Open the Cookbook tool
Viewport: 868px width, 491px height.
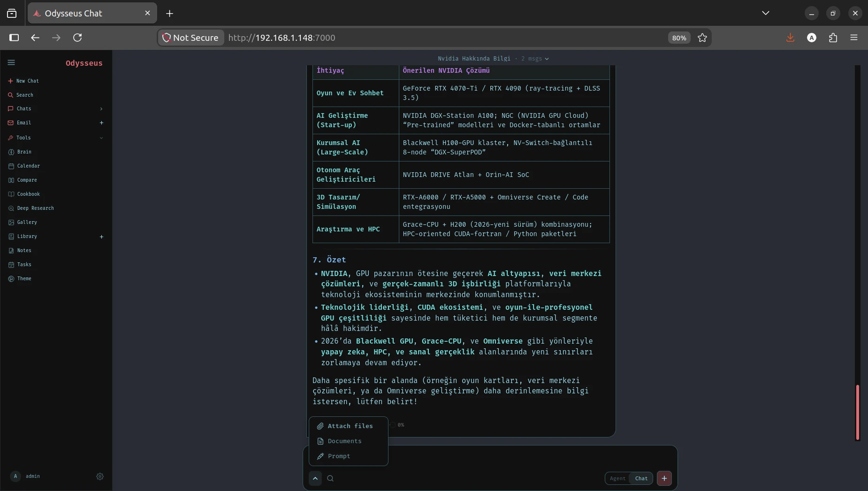[x=29, y=194]
